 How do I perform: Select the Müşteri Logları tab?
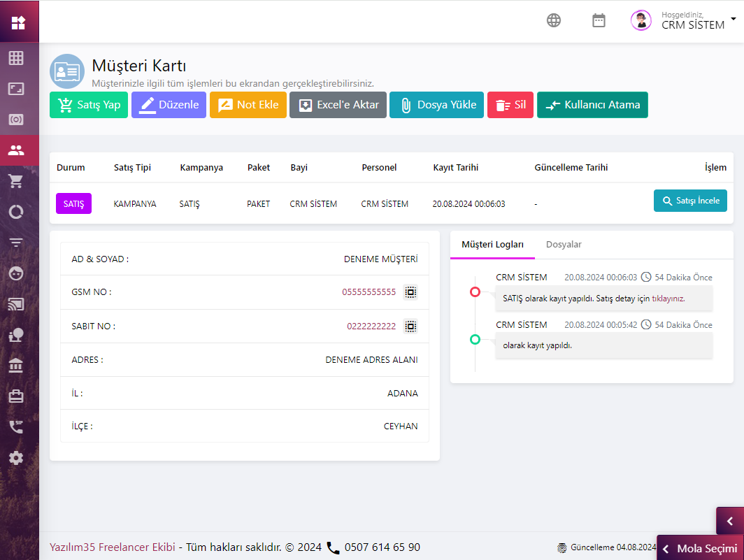(x=492, y=245)
